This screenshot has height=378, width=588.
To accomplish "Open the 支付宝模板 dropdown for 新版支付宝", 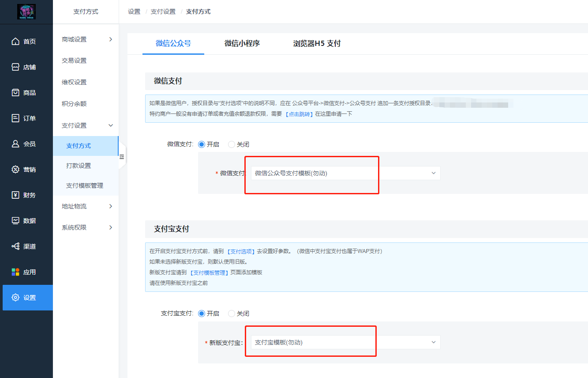I will point(346,342).
